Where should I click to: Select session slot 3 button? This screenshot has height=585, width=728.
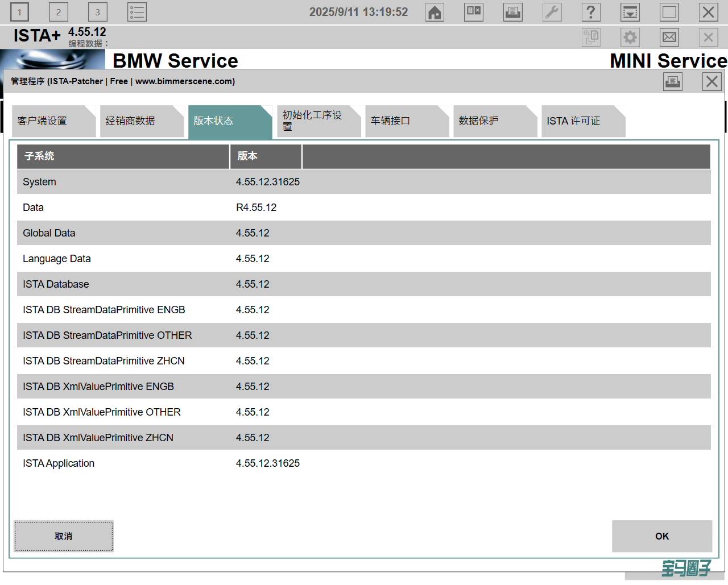point(98,13)
